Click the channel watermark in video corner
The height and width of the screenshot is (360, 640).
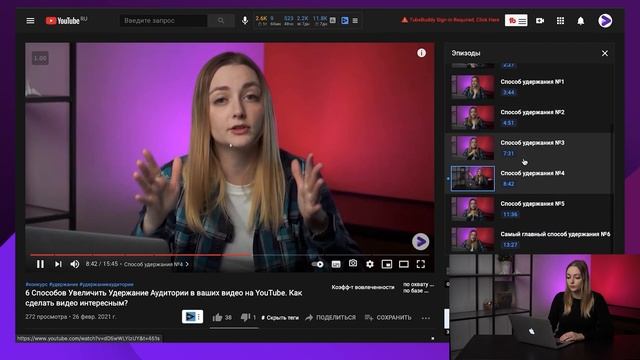420,242
